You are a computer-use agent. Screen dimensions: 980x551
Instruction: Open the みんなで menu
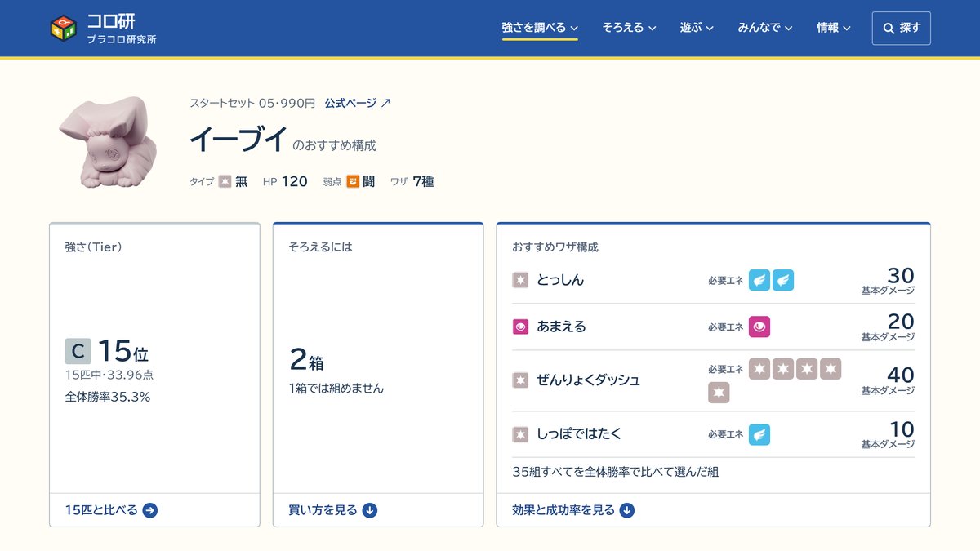point(765,28)
